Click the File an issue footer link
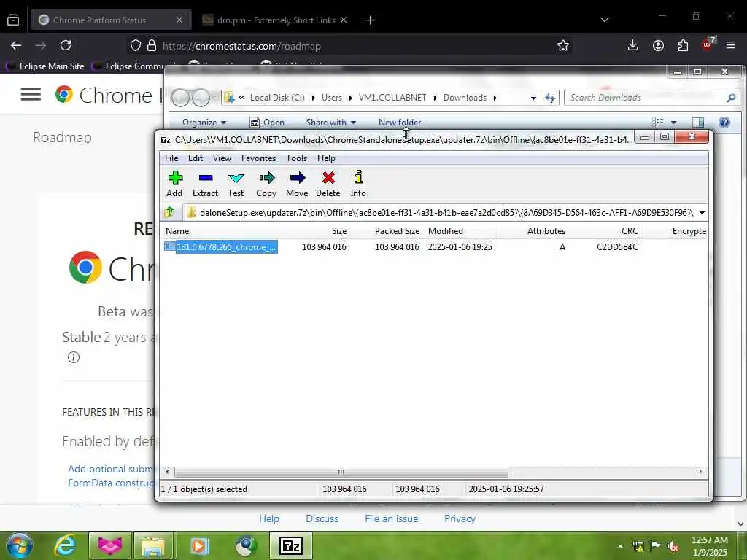The height and width of the screenshot is (560, 747). point(391,518)
